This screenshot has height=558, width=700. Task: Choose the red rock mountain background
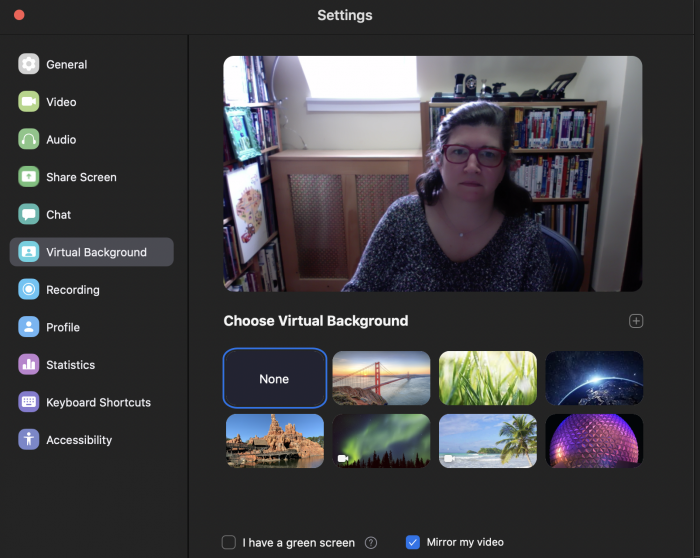(275, 441)
